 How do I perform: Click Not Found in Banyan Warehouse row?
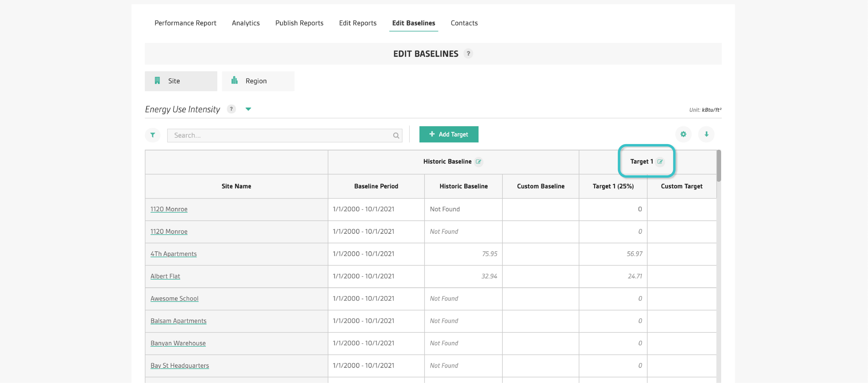(x=444, y=343)
